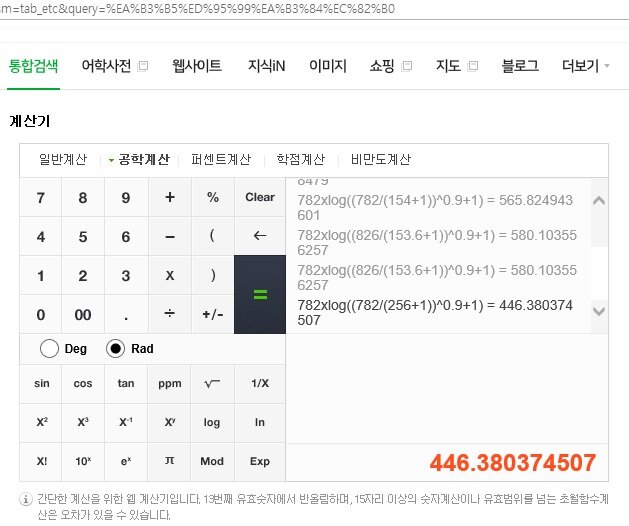Viewport: 629px width, 526px height.
Task: Click the divide operator key
Action: point(170,314)
